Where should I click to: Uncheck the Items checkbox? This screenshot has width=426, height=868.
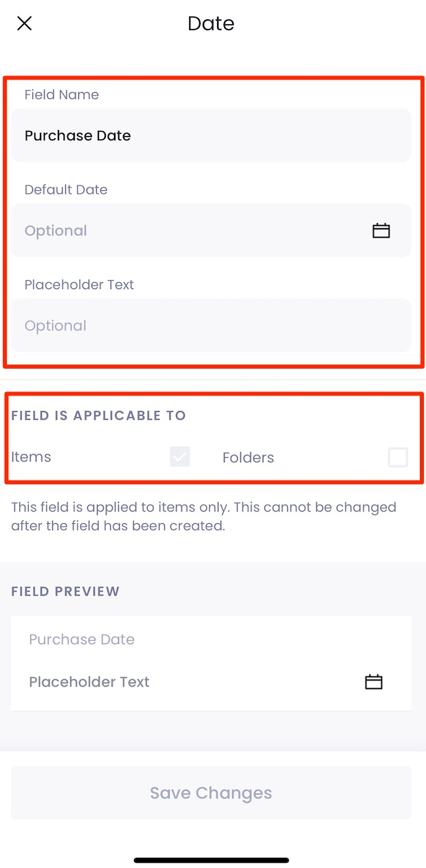pyautogui.click(x=179, y=457)
